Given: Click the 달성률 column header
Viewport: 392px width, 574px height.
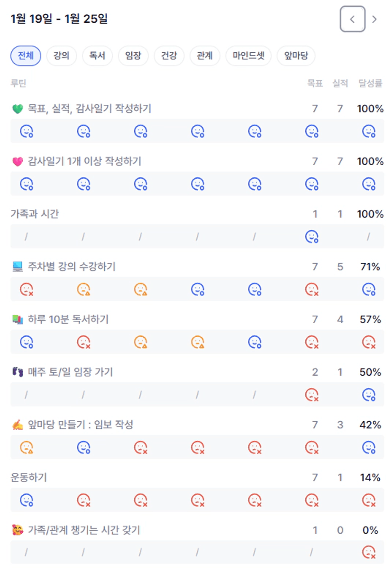Looking at the screenshot, I should (x=370, y=83).
